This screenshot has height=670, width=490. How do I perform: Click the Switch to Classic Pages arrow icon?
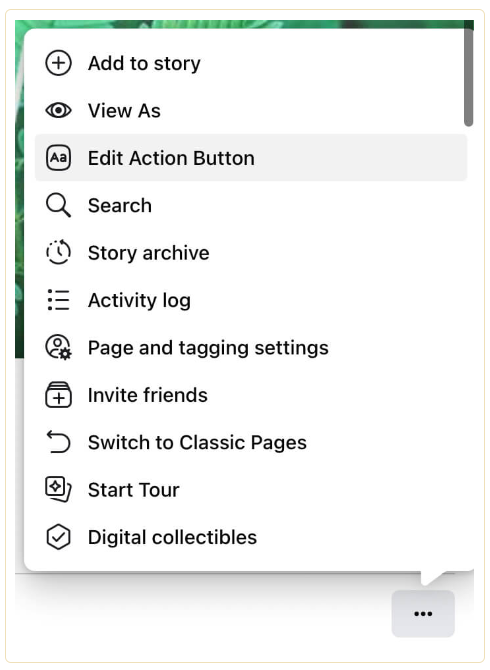pyautogui.click(x=59, y=442)
